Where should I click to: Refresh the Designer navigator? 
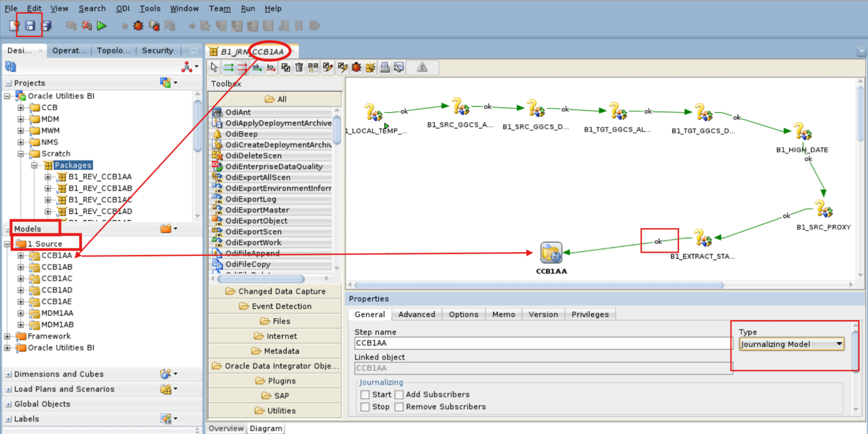10,66
